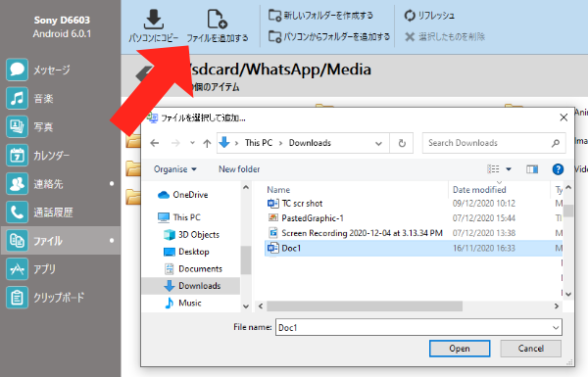
Task: Select the 'Doc1' file row
Action: click(414, 248)
